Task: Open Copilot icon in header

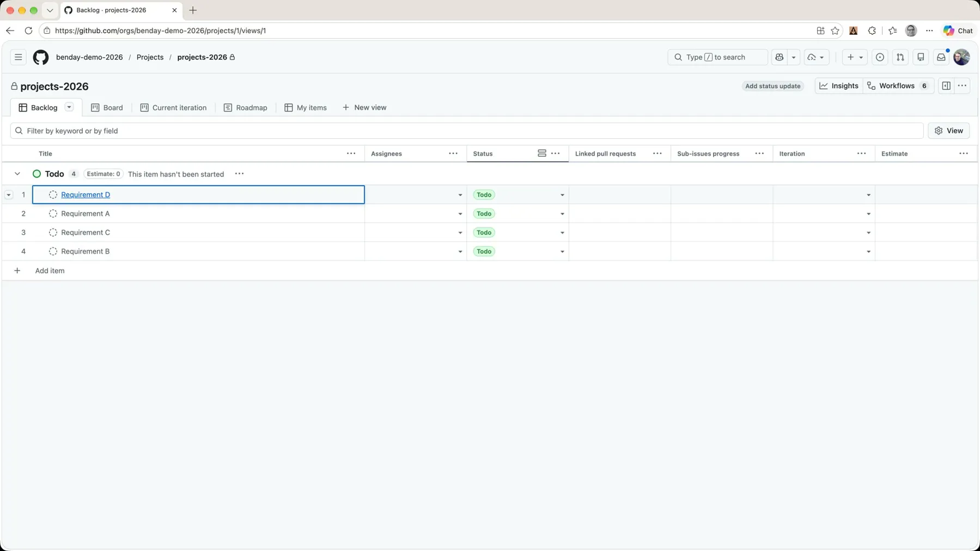Action: tap(780, 57)
